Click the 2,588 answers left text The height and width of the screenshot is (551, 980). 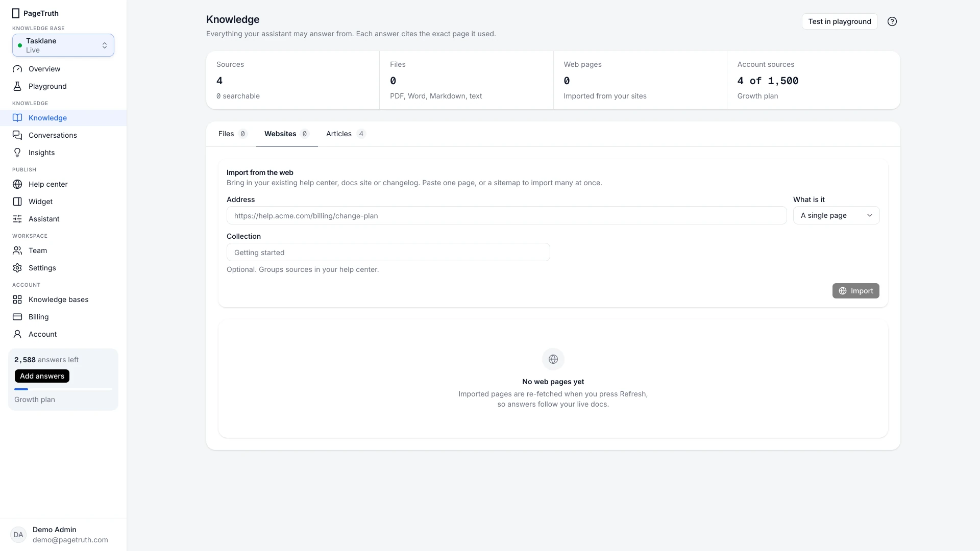pos(46,360)
